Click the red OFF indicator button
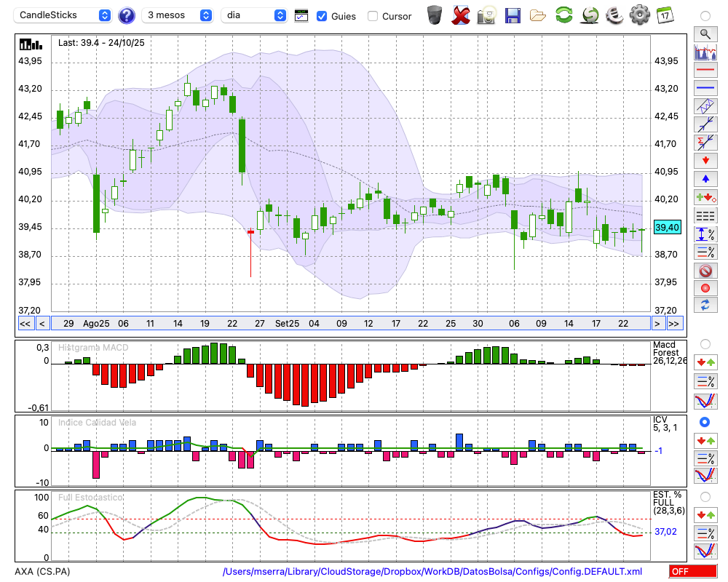Screen dimensions: 728x582 (692, 572)
